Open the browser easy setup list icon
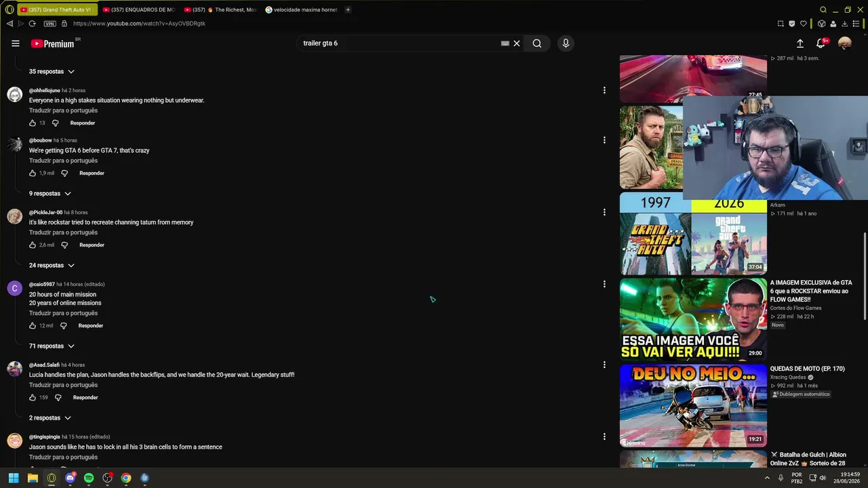Image resolution: width=868 pixels, height=488 pixels. (x=856, y=24)
